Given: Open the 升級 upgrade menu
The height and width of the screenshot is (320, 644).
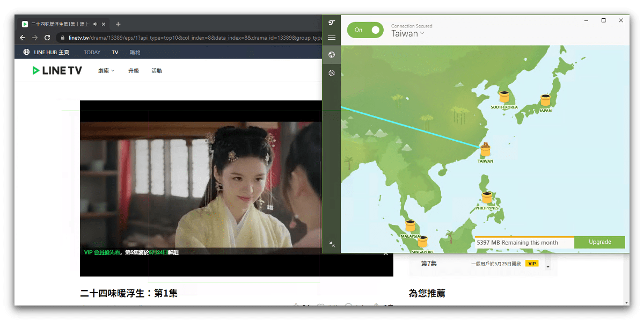Looking at the screenshot, I should (134, 71).
